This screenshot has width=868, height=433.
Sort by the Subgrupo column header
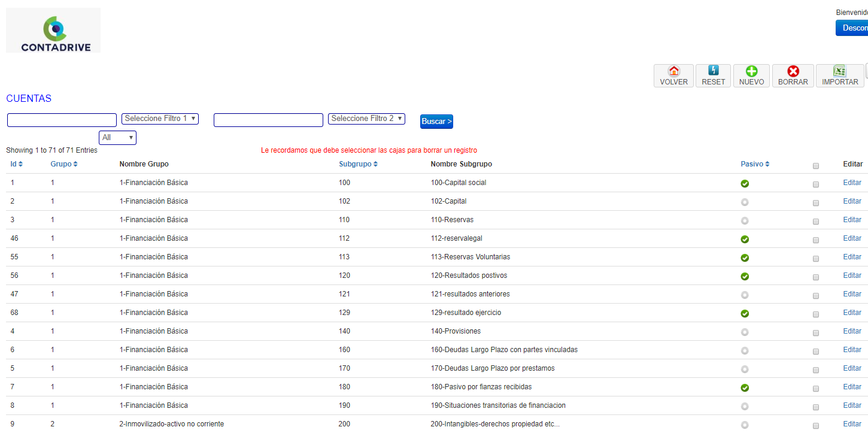tap(358, 164)
